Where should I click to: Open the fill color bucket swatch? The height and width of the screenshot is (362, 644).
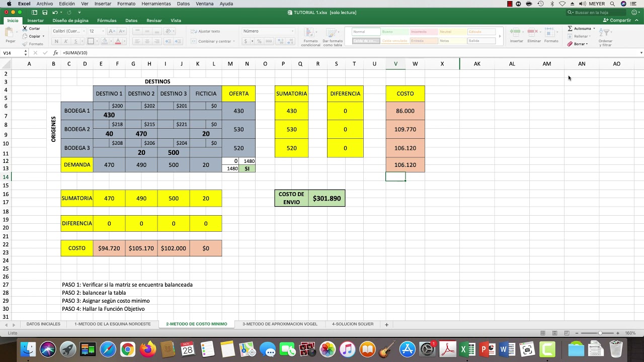tap(105, 41)
